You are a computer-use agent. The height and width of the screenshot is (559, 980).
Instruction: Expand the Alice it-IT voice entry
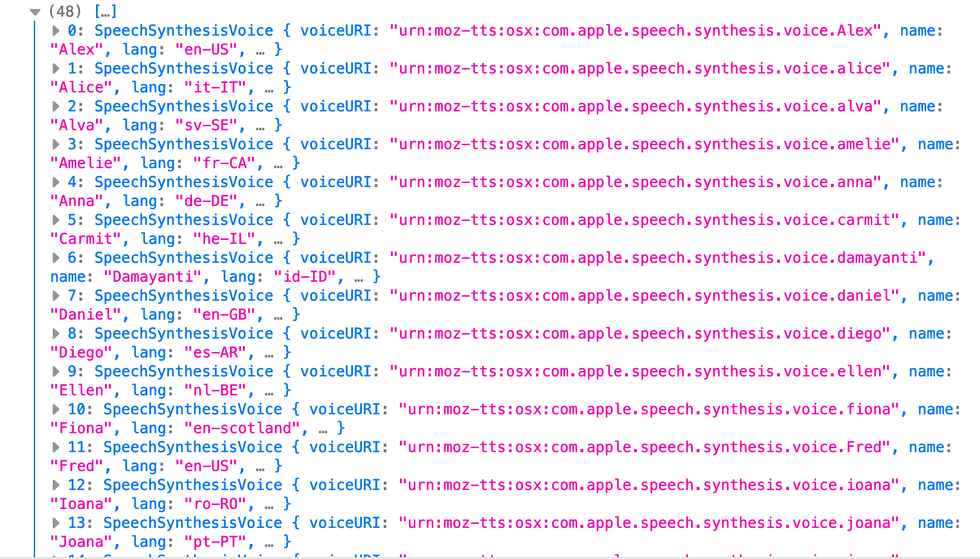55,68
